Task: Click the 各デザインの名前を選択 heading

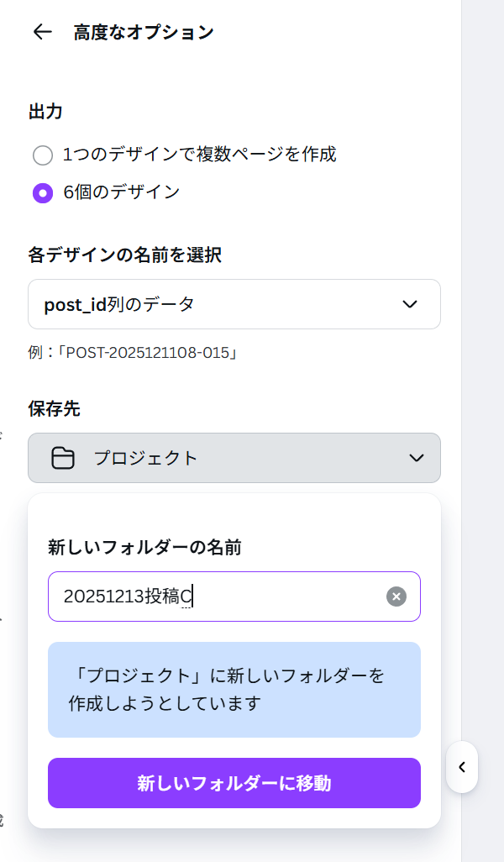Action: point(124,255)
